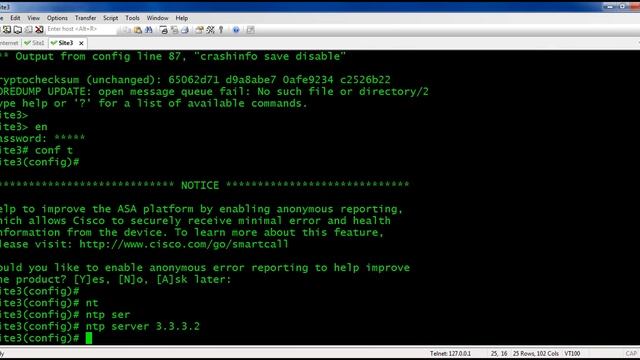The width and height of the screenshot is (640, 360).
Task: Click the COREDUMP UPDATE message line
Action: click(x=214, y=91)
